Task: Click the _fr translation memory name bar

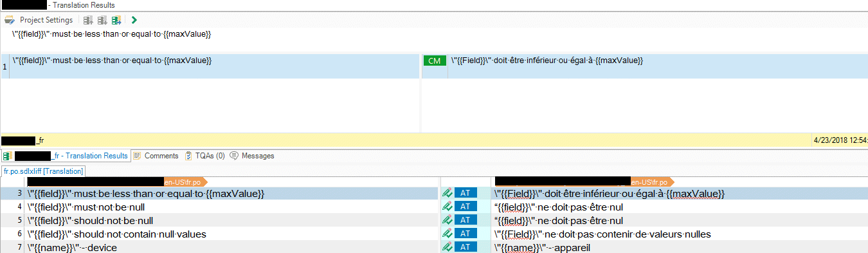Action: coord(406,140)
